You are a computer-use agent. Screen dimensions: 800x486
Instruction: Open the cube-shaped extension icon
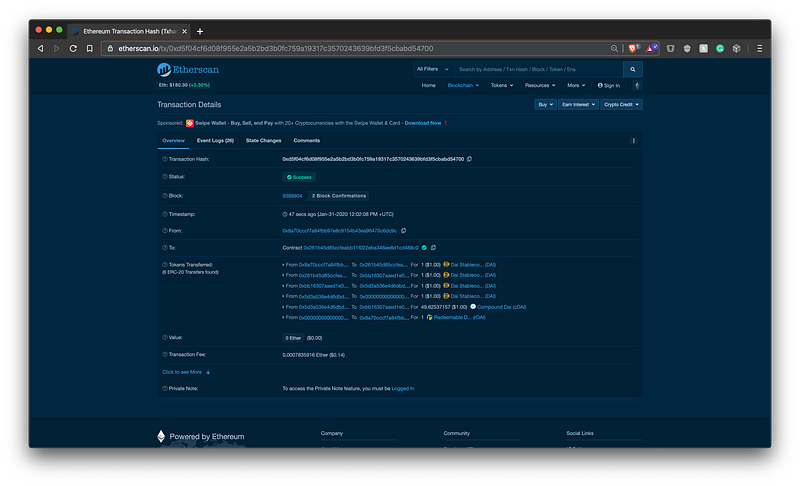coord(736,48)
